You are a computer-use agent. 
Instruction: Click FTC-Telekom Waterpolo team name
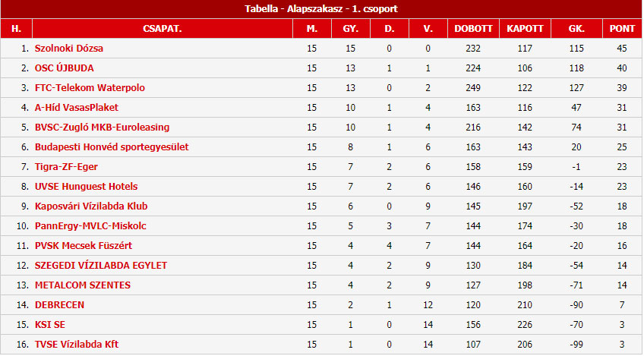(90, 88)
